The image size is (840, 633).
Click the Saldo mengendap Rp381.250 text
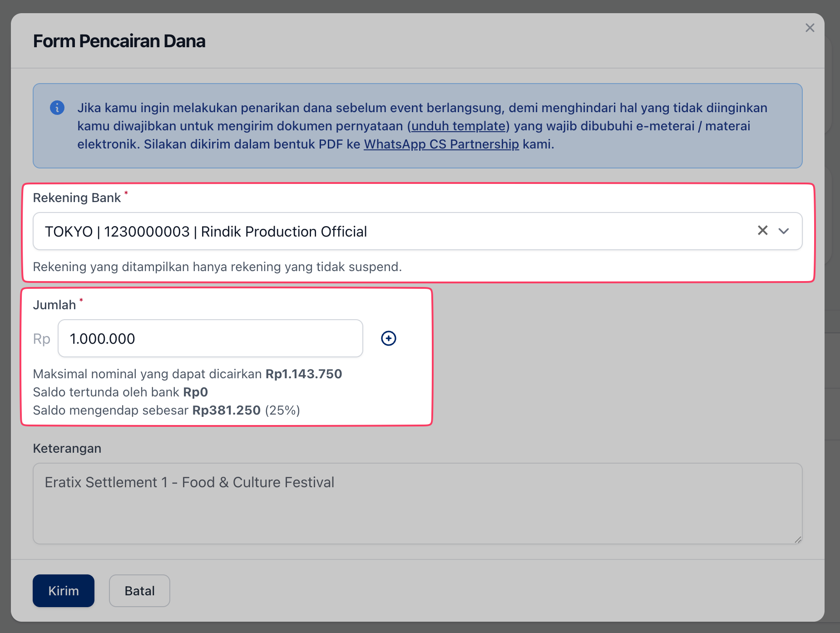pyautogui.click(x=167, y=410)
